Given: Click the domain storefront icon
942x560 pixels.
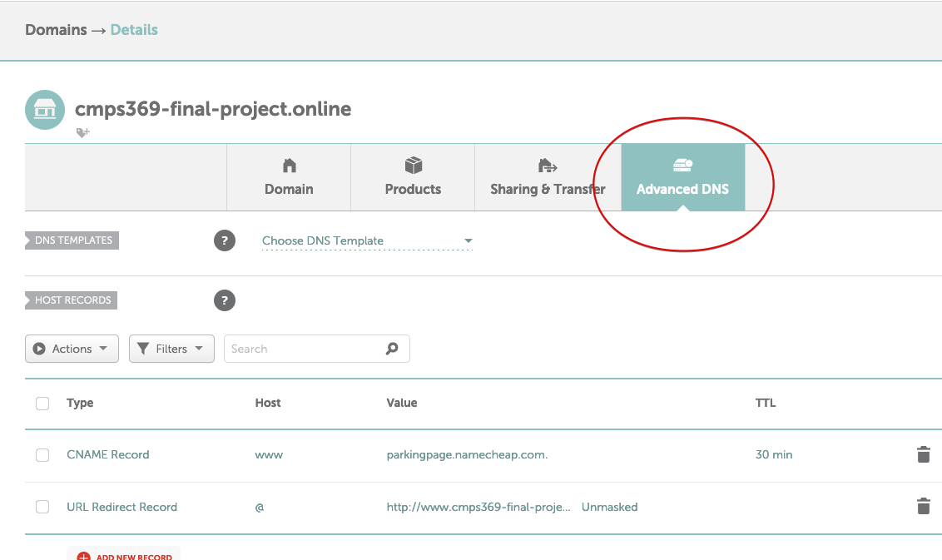Looking at the screenshot, I should coord(45,110).
